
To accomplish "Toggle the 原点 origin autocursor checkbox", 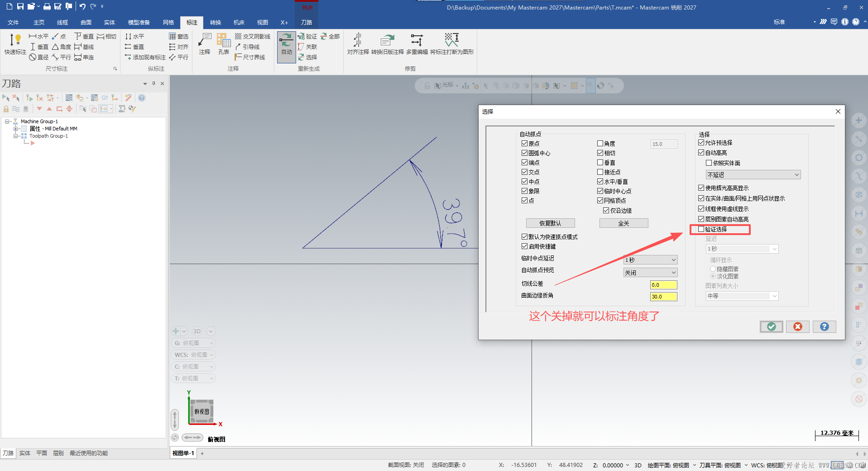I will point(524,143).
